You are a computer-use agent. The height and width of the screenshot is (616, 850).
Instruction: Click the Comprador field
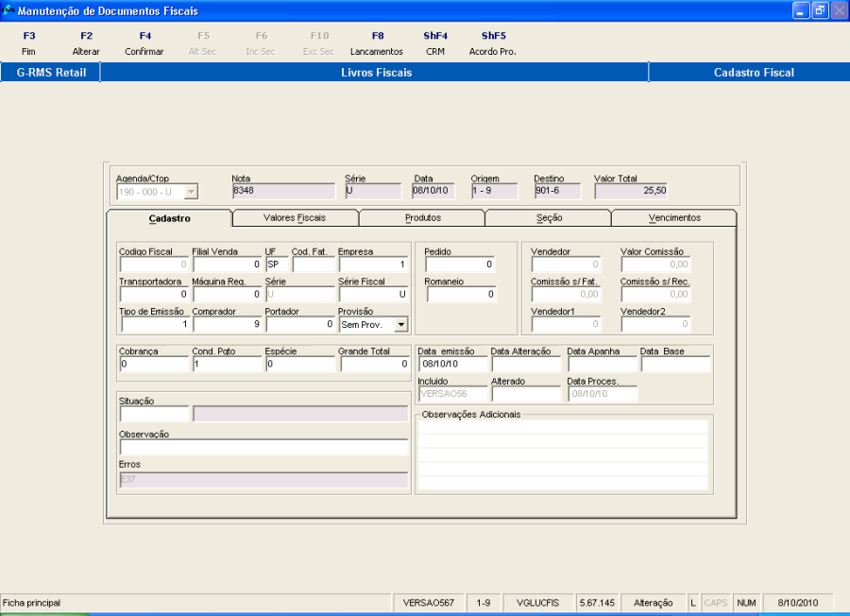click(x=227, y=325)
